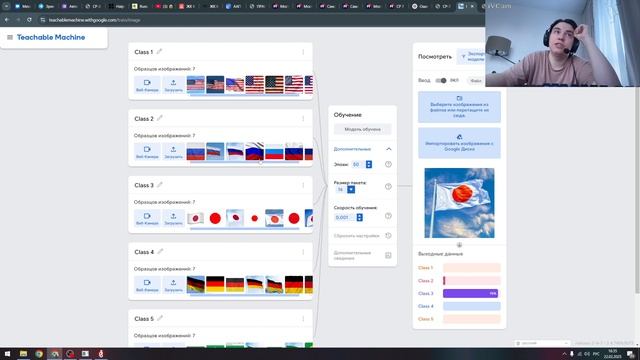Toggle the preview input switch

point(441,80)
